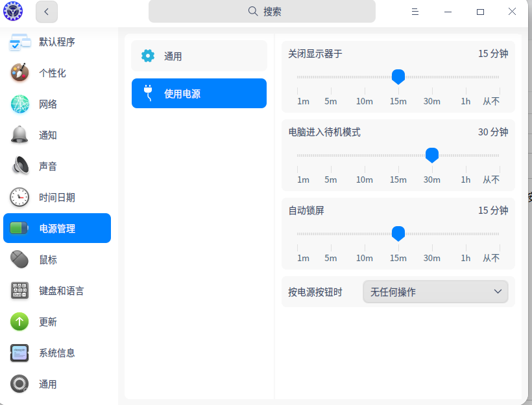Open 声音 sound speaker icon
532x405 pixels.
pos(20,167)
